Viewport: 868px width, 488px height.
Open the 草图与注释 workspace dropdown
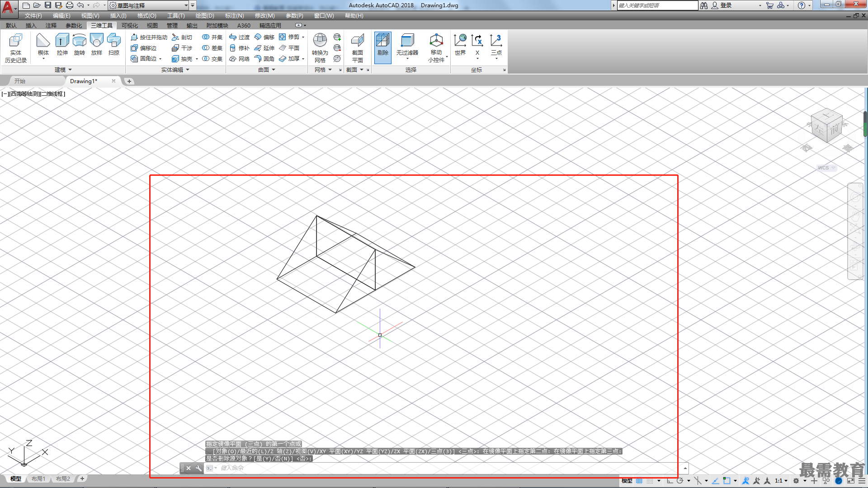[x=149, y=5]
